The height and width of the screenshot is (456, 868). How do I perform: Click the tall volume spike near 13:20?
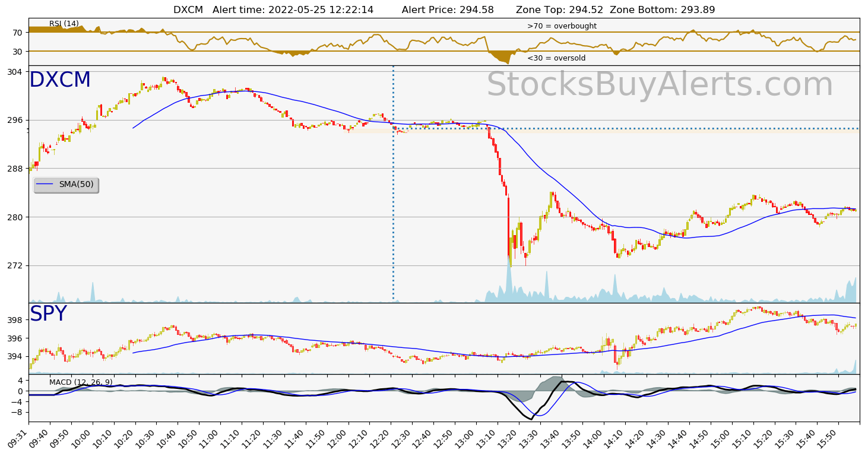tap(509, 279)
